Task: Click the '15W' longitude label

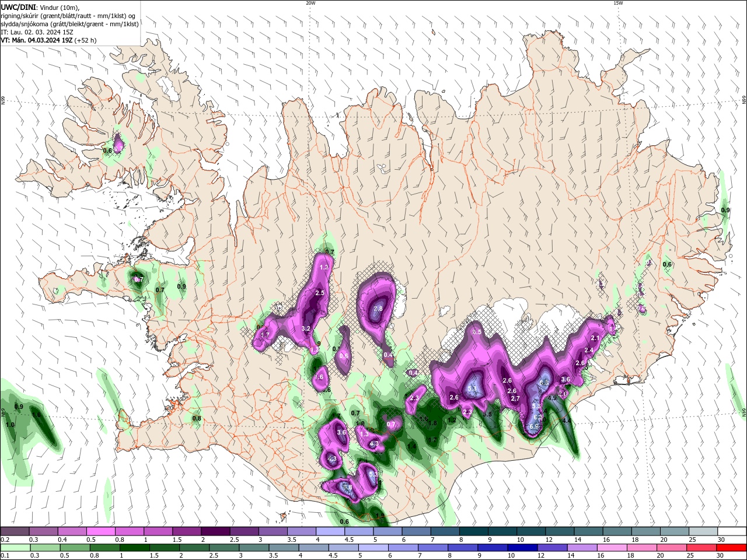Action: click(x=618, y=3)
